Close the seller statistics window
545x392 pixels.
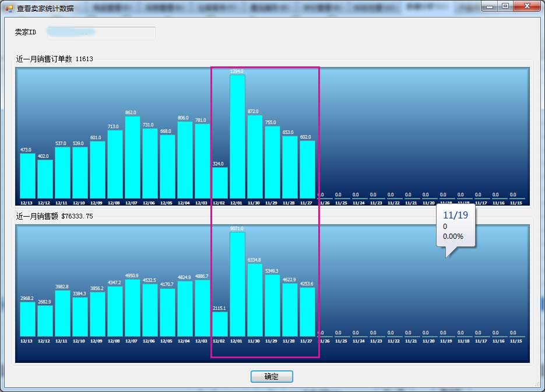point(526,6)
